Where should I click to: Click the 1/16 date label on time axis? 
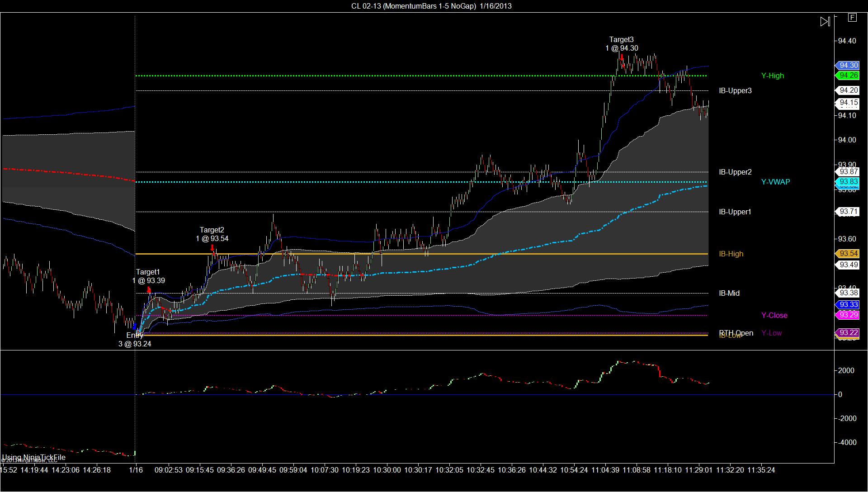136,470
